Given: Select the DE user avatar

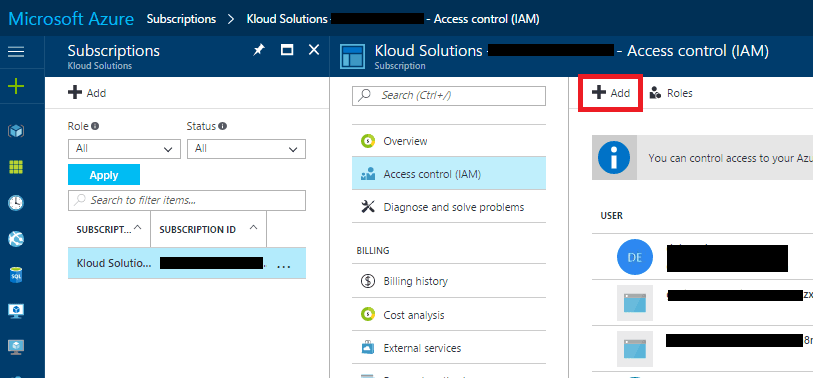Looking at the screenshot, I should click(634, 258).
